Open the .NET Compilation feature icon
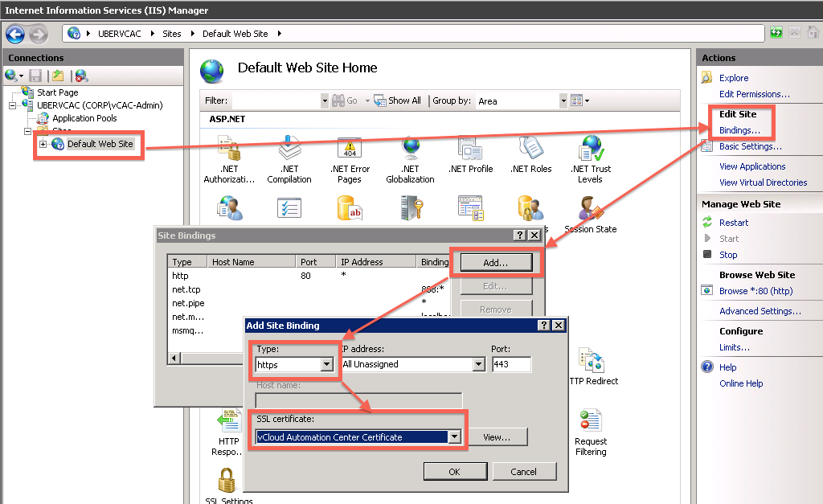The width and height of the screenshot is (823, 504). click(289, 149)
